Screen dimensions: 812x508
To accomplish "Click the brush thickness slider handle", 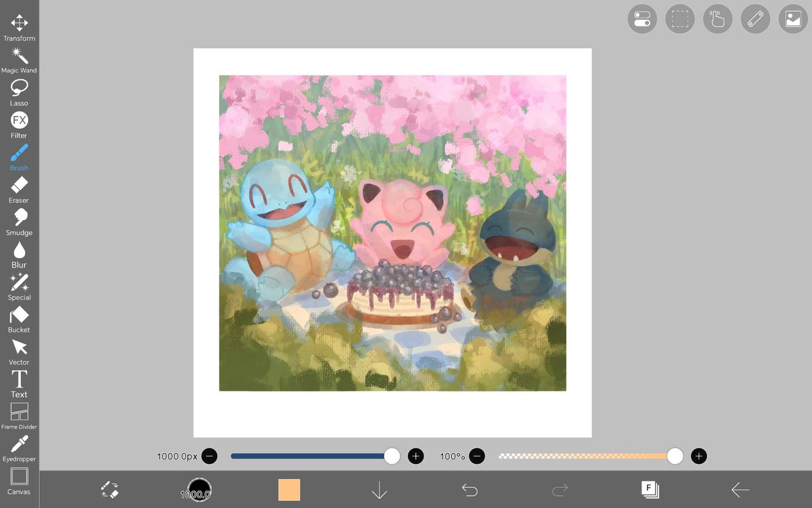I will click(392, 457).
